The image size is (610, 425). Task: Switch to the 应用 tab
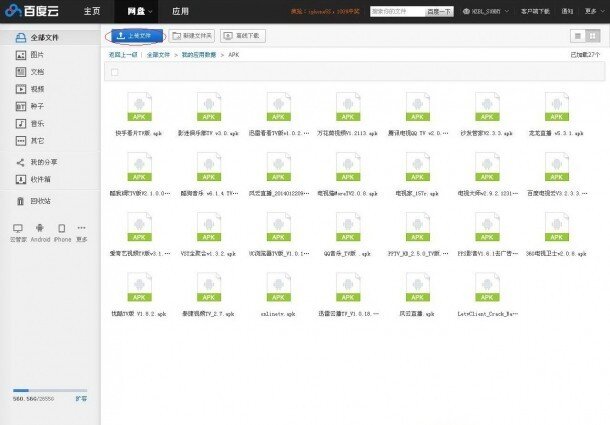[180, 11]
